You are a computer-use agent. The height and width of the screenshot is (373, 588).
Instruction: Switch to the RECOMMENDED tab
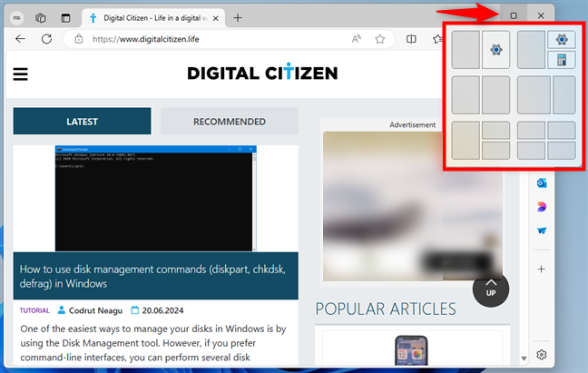(230, 121)
